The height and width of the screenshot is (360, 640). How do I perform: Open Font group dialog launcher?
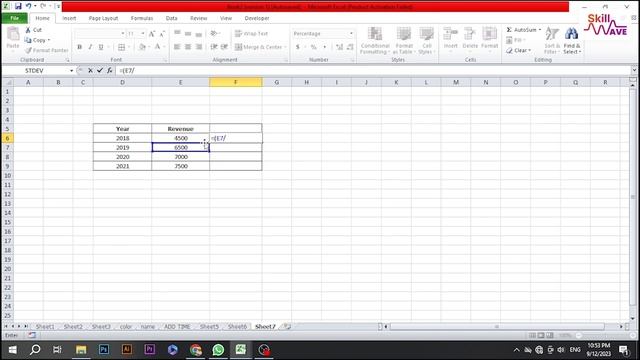tap(165, 60)
